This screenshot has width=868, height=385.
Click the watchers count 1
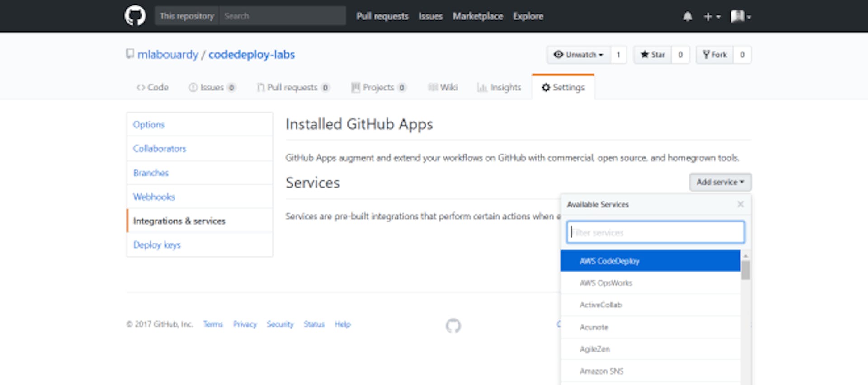618,55
